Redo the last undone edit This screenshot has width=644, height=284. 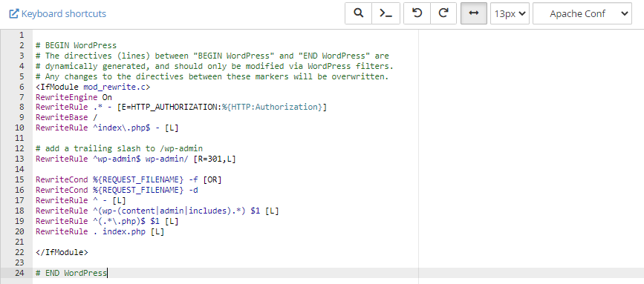pos(443,13)
